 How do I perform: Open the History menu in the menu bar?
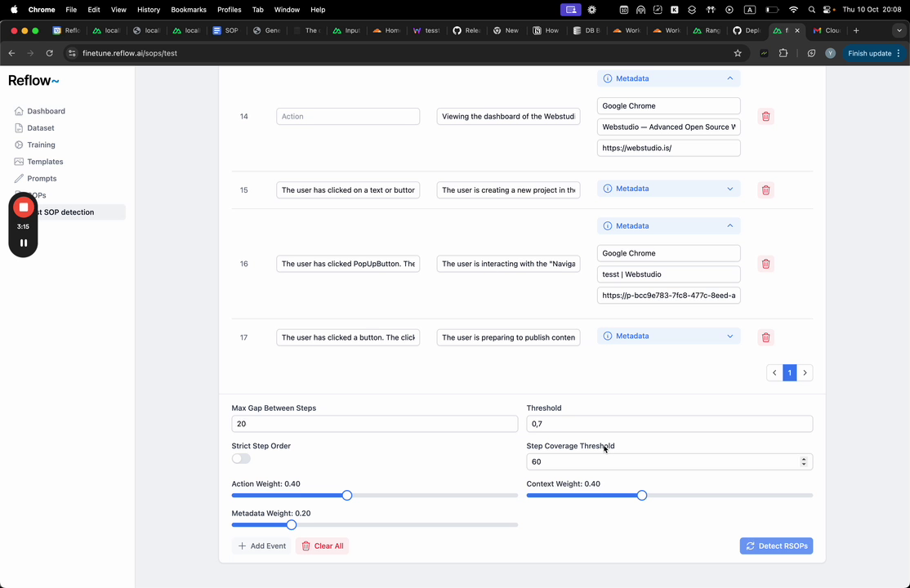coord(148,9)
